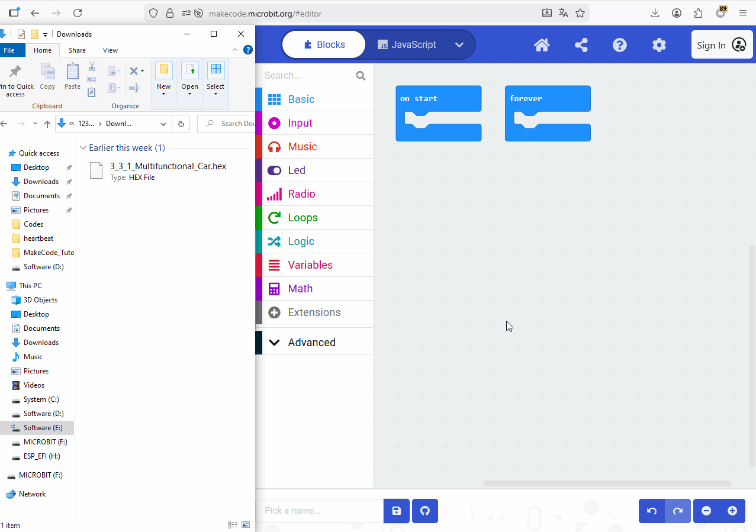
Task: Open the recent locations dropdown in Explorer
Action: pos(35,124)
